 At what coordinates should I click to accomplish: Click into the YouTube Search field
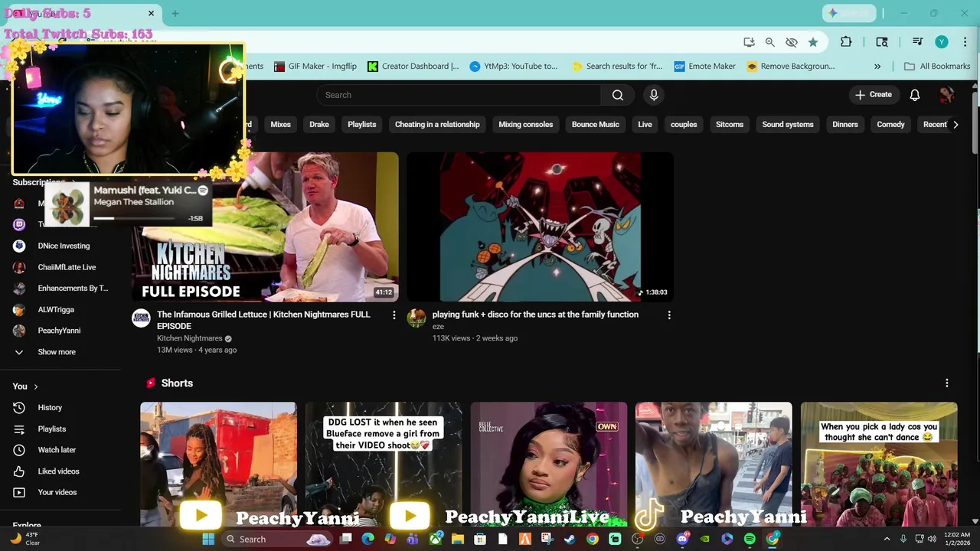(x=459, y=95)
